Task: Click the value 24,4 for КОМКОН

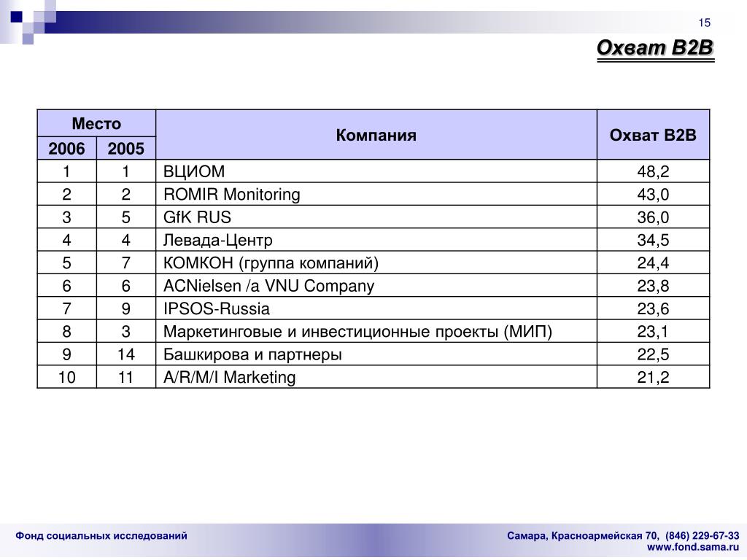Action: click(x=653, y=262)
